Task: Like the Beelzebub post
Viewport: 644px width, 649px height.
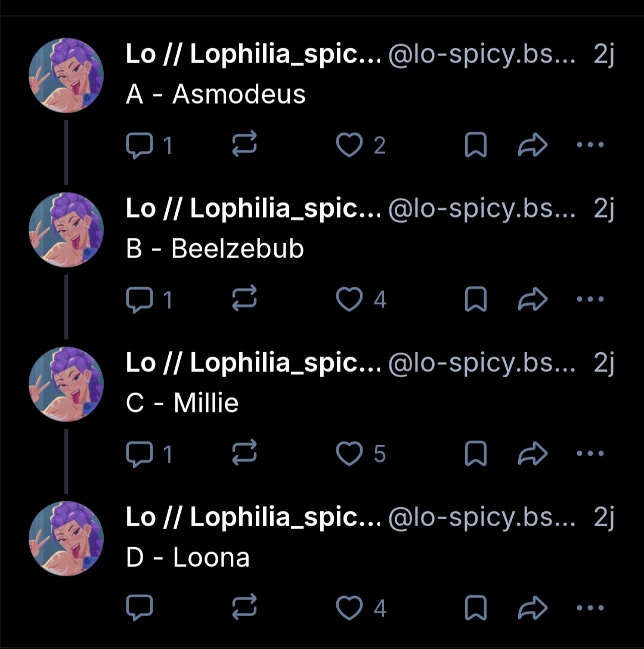Action: pyautogui.click(x=349, y=299)
